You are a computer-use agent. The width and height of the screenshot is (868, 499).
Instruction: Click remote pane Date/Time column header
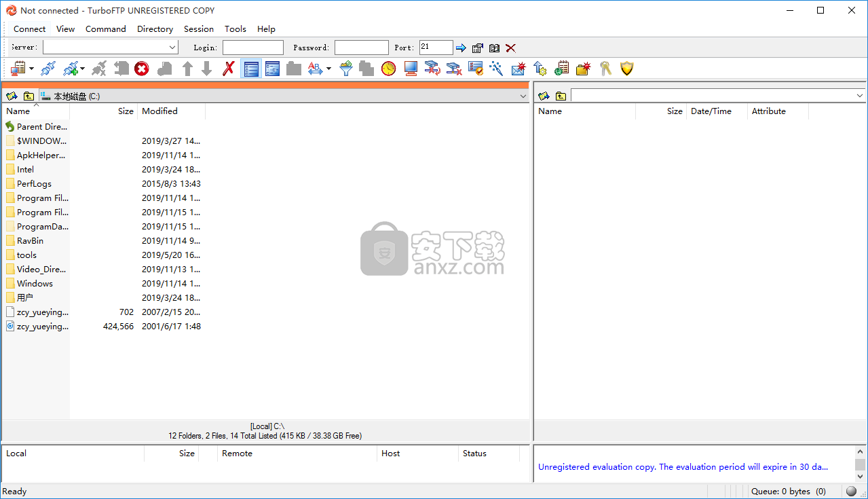(x=717, y=111)
